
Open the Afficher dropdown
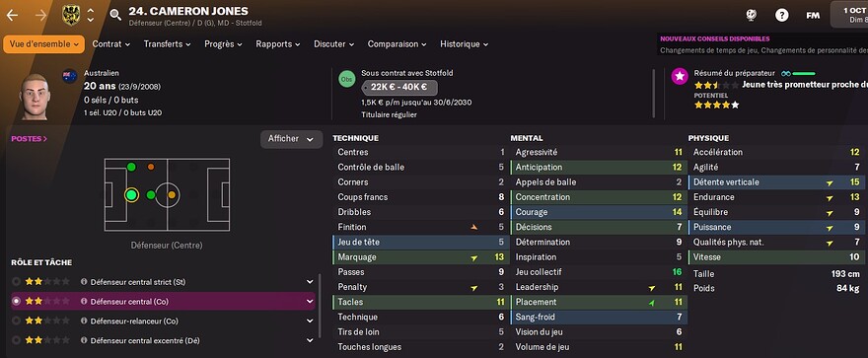[x=291, y=139]
